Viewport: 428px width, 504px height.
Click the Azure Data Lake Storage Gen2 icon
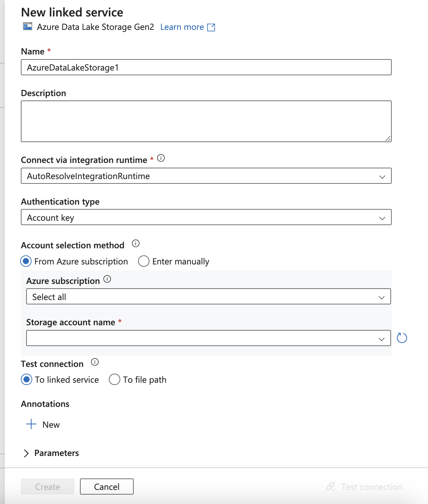point(28,27)
